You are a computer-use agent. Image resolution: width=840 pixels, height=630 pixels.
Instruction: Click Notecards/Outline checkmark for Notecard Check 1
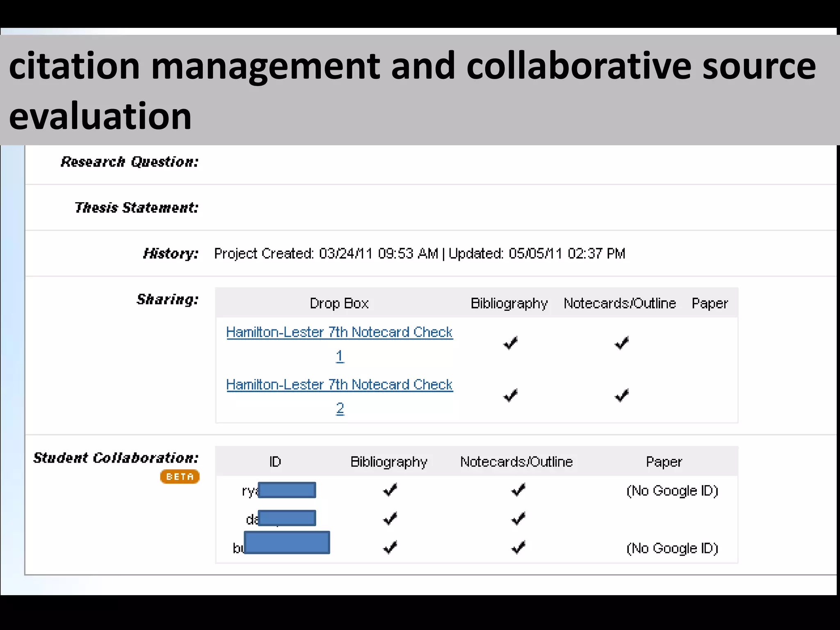622,342
